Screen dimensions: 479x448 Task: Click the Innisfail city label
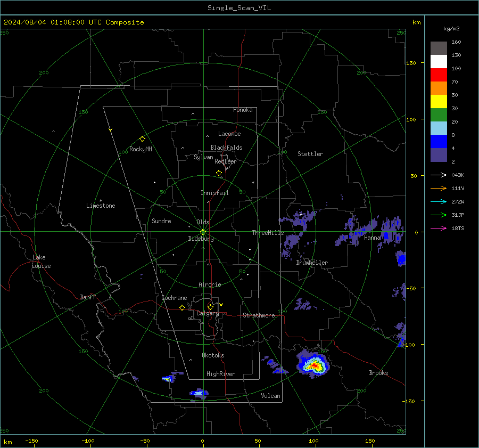214,193
